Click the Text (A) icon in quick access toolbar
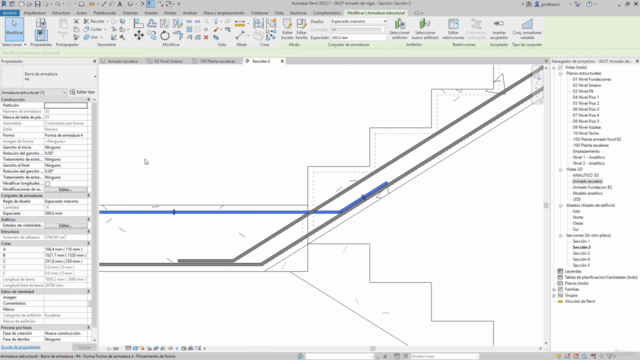Image resolution: width=640 pixels, height=360 pixels. point(120,4)
